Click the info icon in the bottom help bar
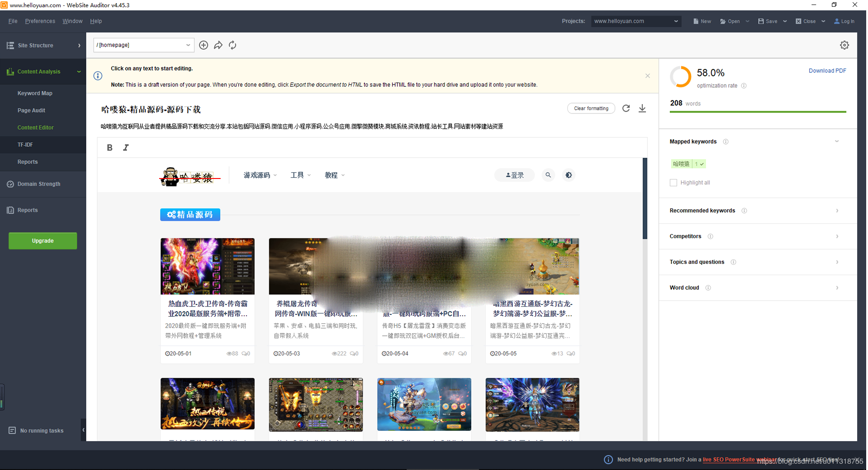Image resolution: width=868 pixels, height=470 pixels. point(609,460)
